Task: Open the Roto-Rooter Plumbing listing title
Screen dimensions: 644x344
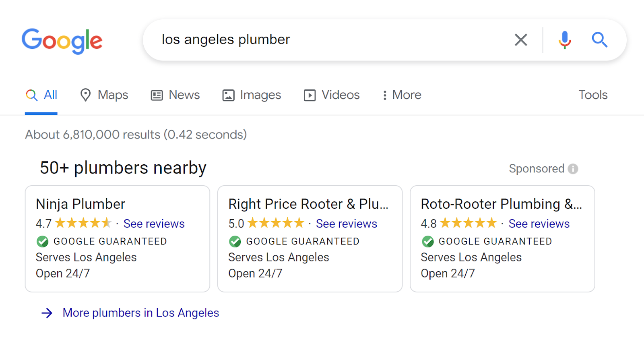Action: (501, 204)
